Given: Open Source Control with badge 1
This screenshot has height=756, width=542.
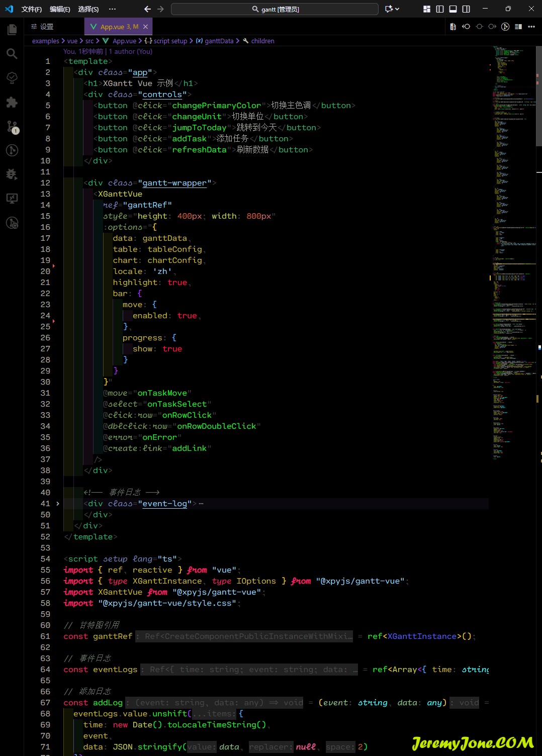Looking at the screenshot, I should tap(12, 127).
